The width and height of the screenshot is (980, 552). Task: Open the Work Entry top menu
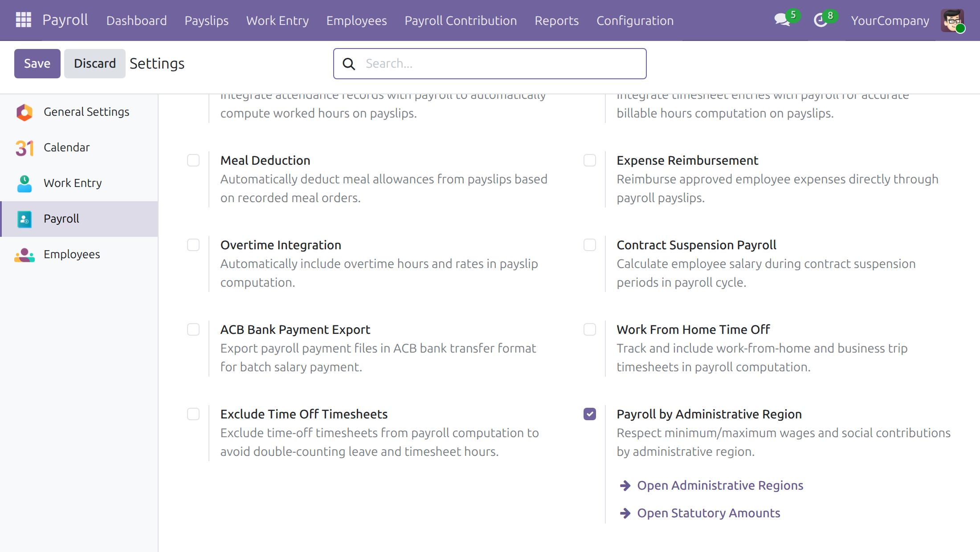tap(278, 20)
